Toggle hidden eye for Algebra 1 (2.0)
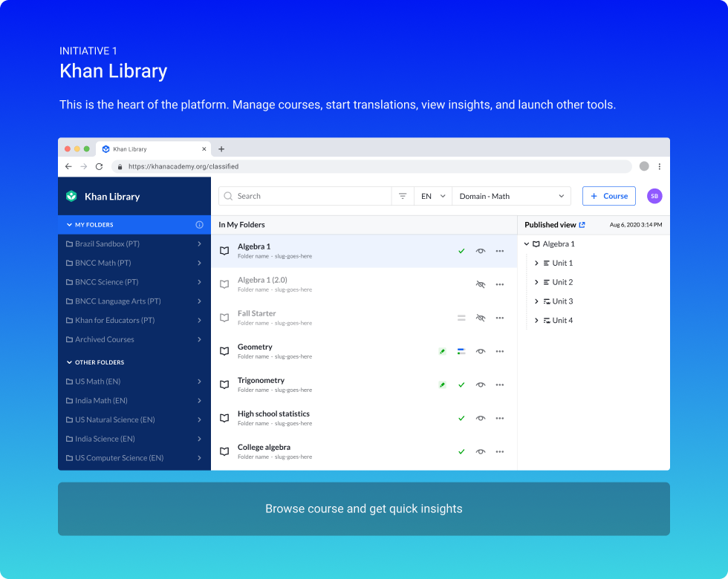Image resolution: width=728 pixels, height=579 pixels. 481,284
